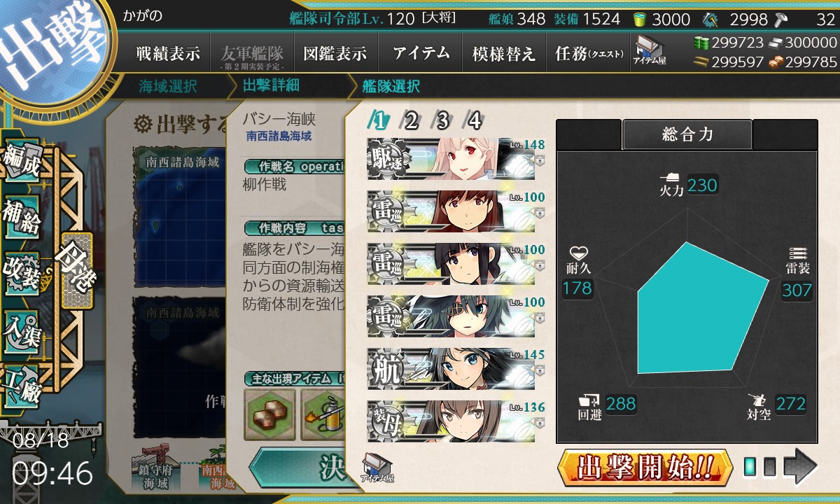Viewport: 840px width, 504px height.
Task: Open the 編成 fleet composition menu icon
Action: 22,163
